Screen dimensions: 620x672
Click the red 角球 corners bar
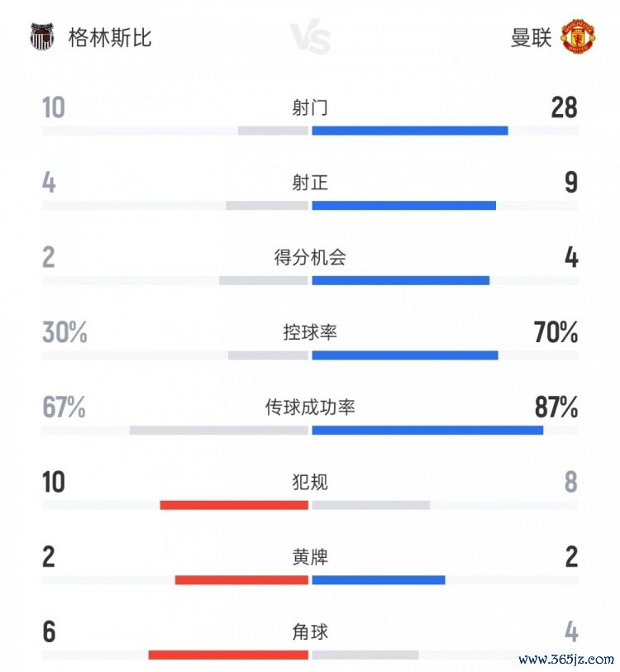point(228,655)
